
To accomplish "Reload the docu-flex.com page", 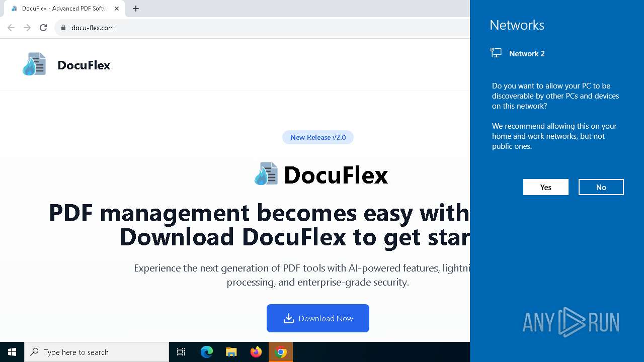I will [x=43, y=28].
